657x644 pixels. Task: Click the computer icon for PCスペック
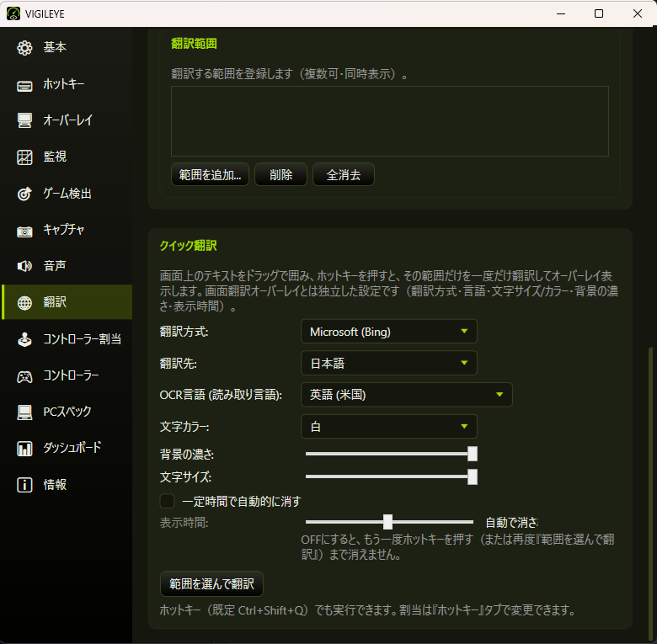click(x=24, y=412)
